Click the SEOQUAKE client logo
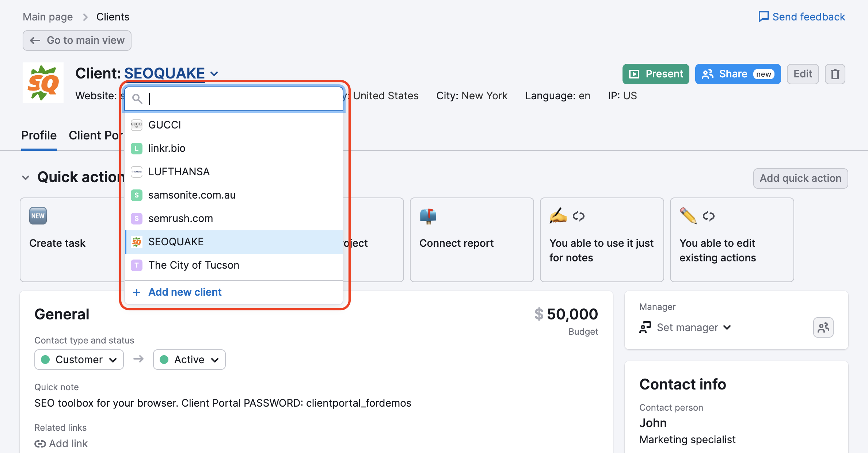The width and height of the screenshot is (868, 453). click(x=43, y=83)
